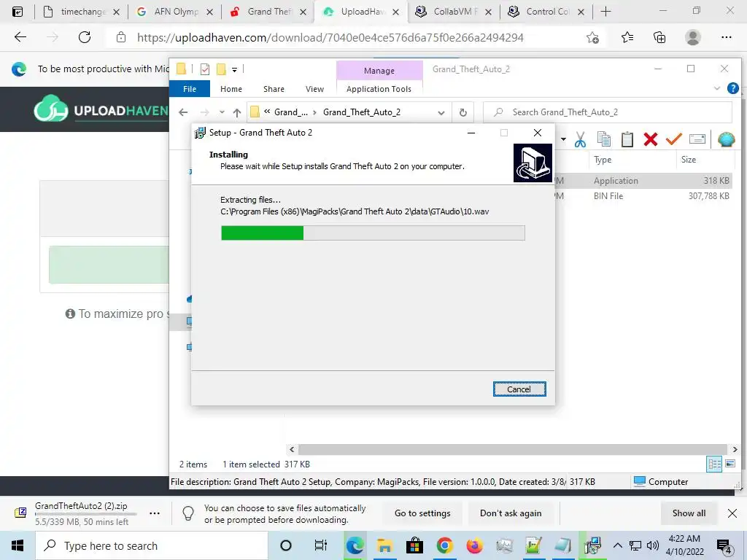Open the View ribbon tab

pyautogui.click(x=314, y=89)
